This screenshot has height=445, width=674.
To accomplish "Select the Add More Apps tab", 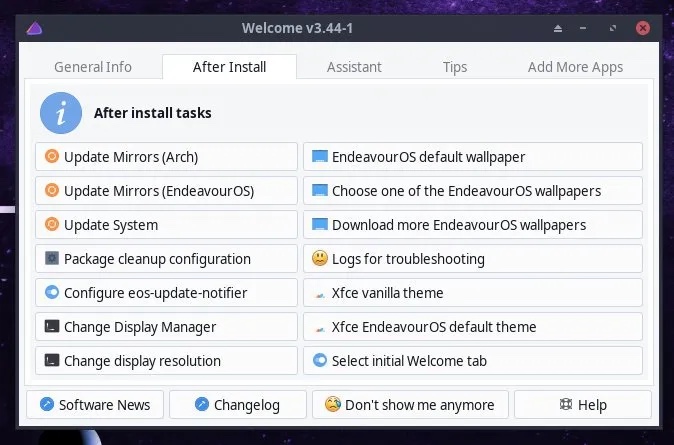I will 575,67.
